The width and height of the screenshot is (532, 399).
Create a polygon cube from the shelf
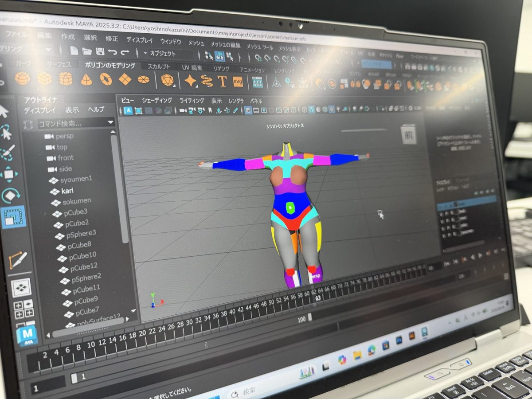44,78
